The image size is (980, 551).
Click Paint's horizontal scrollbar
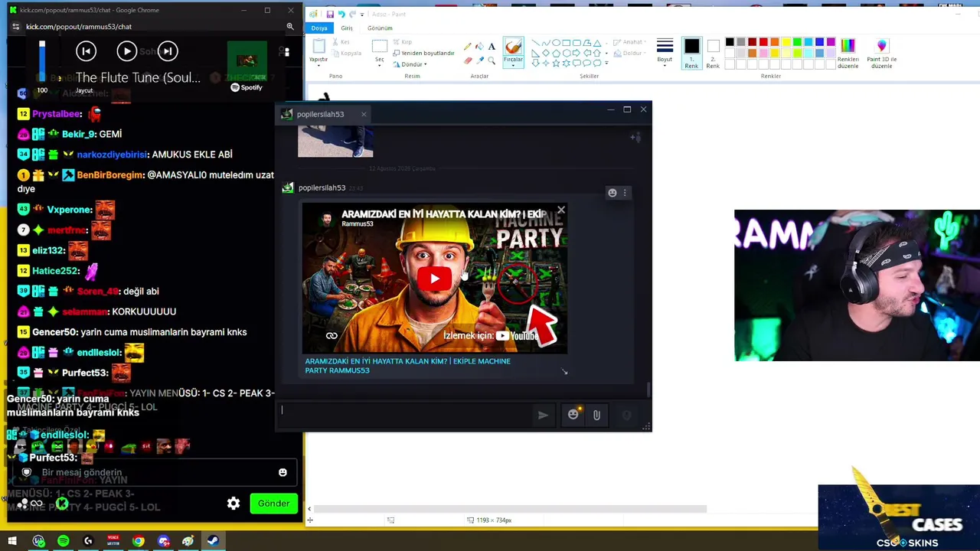tap(509, 509)
